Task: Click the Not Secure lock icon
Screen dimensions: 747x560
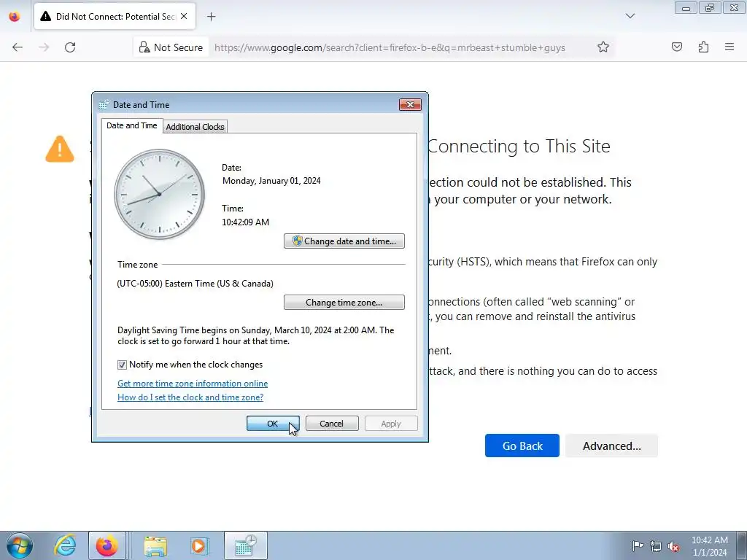Action: 144,47
